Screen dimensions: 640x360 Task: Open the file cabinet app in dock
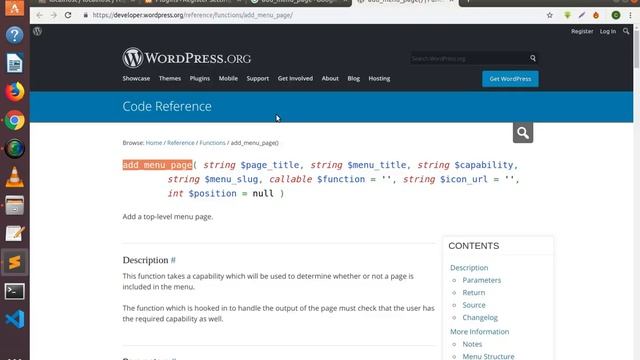point(14,205)
